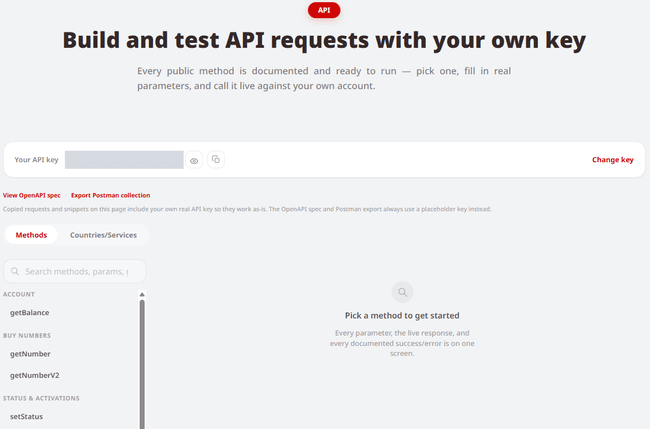Click the search magnifier icon in methods search

click(x=15, y=271)
